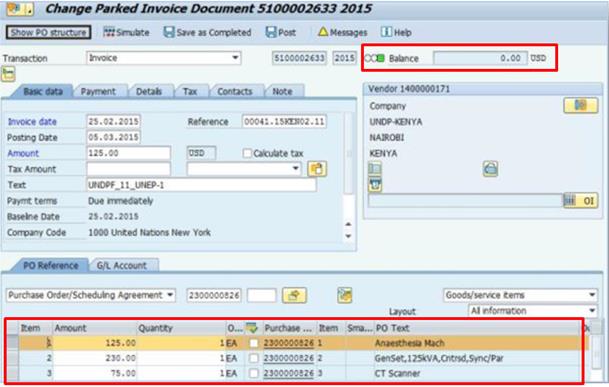
Task: Click the empty item field beside PO number
Action: tap(261, 295)
